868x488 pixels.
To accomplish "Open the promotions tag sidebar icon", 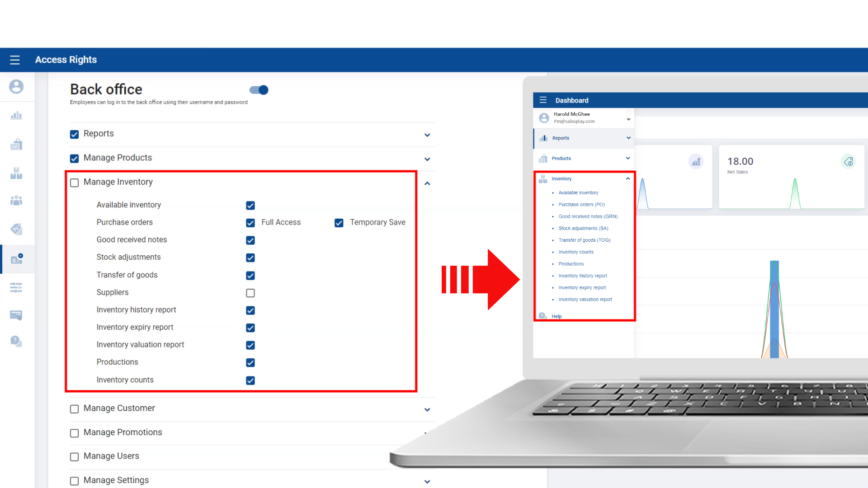I will click(16, 229).
